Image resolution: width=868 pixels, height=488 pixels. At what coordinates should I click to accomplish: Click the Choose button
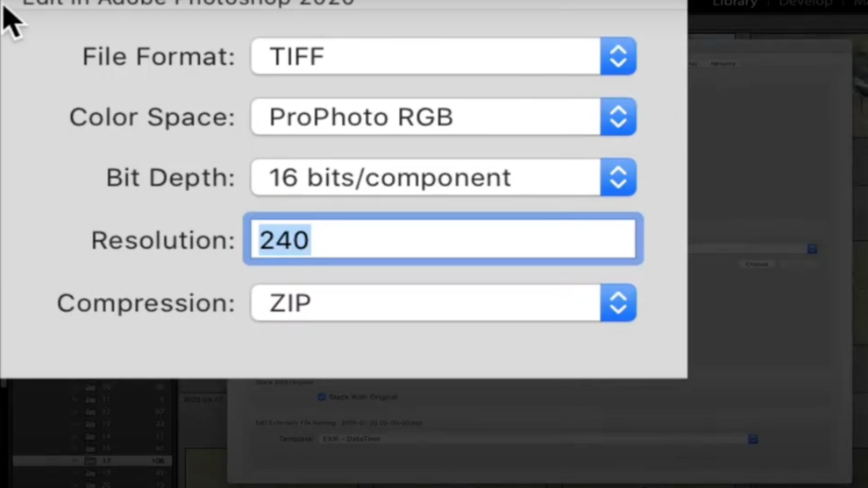click(757, 264)
